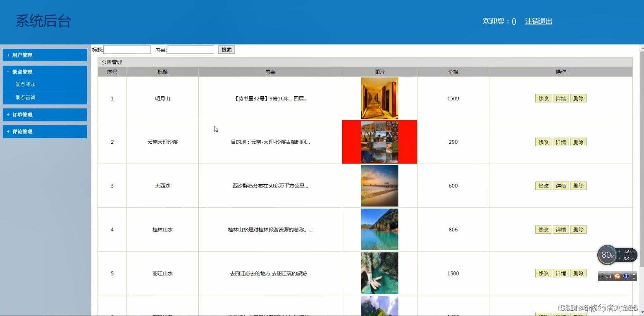Click the price value 600
The image size is (644, 316).
(453, 186)
